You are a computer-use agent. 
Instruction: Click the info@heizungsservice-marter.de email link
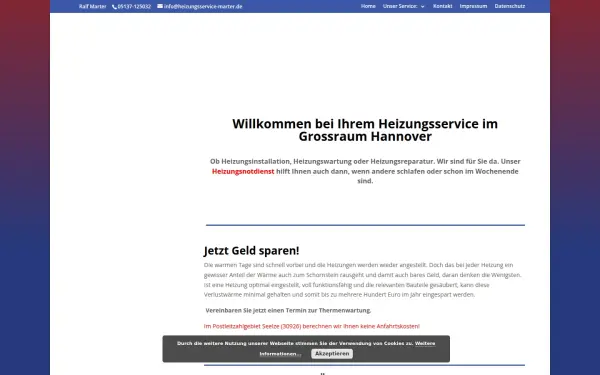point(203,7)
